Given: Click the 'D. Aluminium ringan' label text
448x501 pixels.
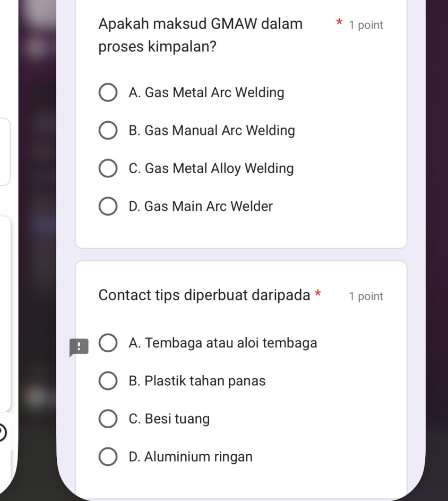Looking at the screenshot, I should [x=191, y=457].
